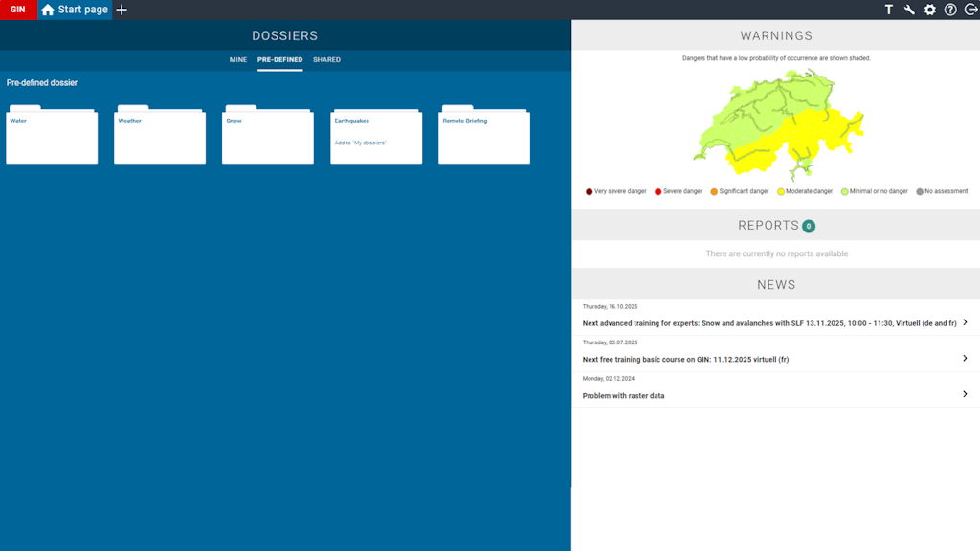Click the green Reports count badge
This screenshot has height=551, width=980.
coord(810,226)
